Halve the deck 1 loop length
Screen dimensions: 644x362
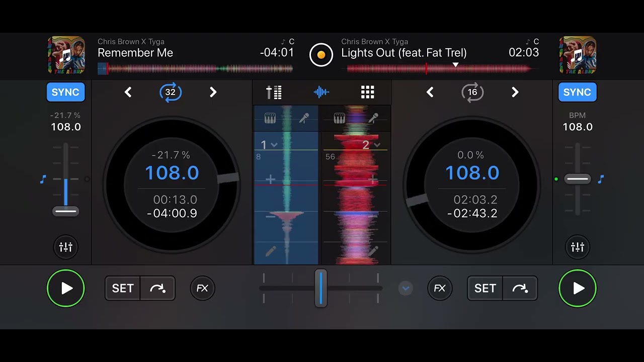(x=128, y=92)
